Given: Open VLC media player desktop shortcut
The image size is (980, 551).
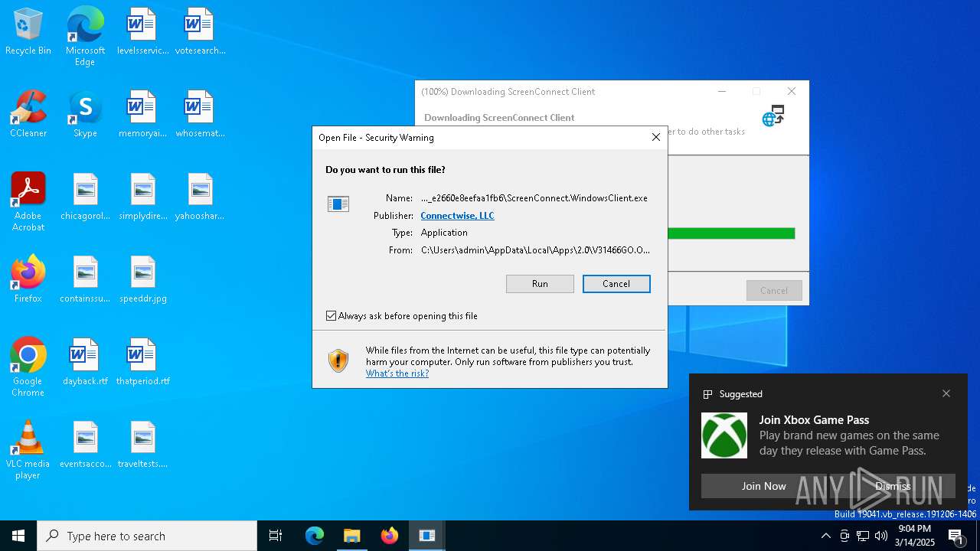Looking at the screenshot, I should tap(28, 450).
